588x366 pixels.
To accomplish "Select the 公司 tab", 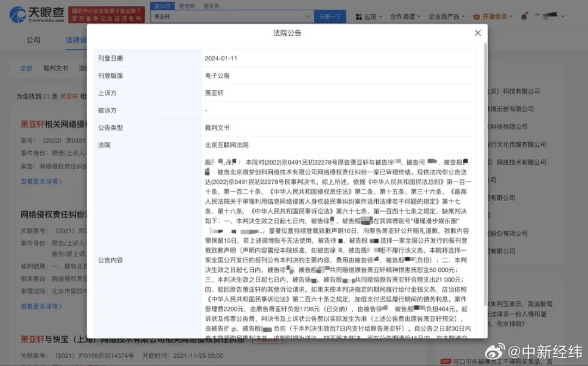I will 33,40.
